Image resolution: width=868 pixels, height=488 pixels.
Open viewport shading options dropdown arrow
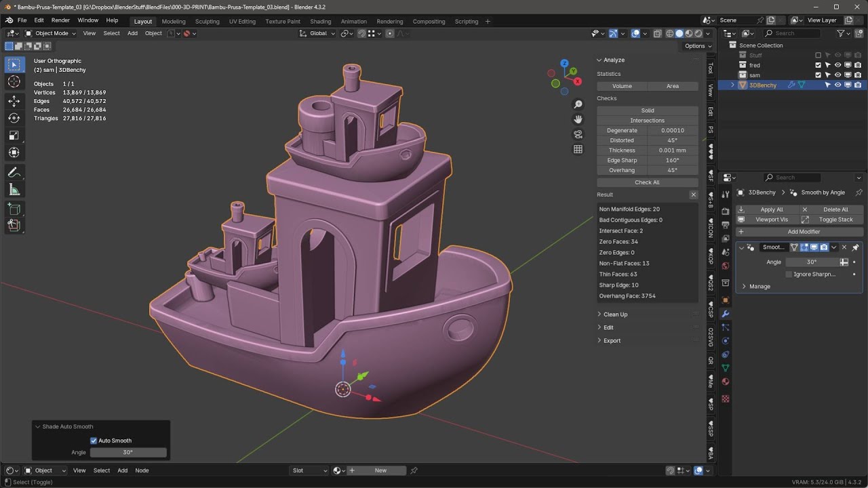709,33
